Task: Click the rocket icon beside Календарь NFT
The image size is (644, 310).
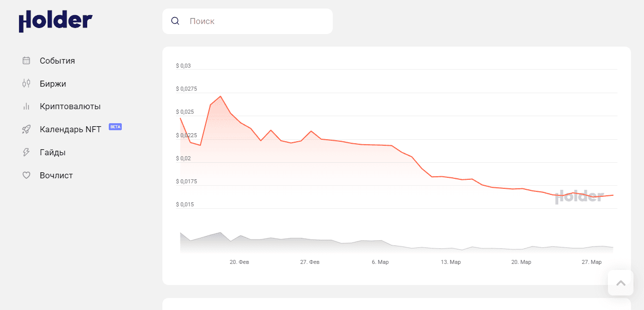Action: 27,129
